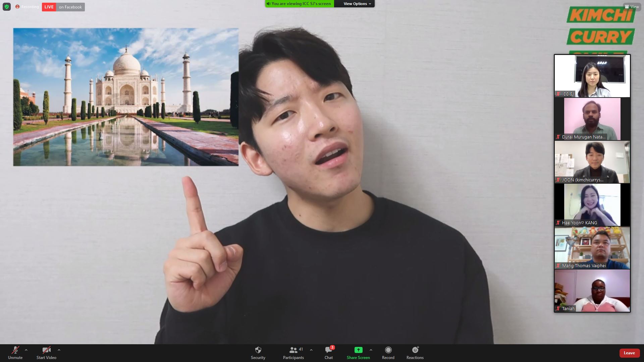Click the green encryption shield icon
This screenshot has width=644, height=362.
pyautogui.click(x=7, y=7)
